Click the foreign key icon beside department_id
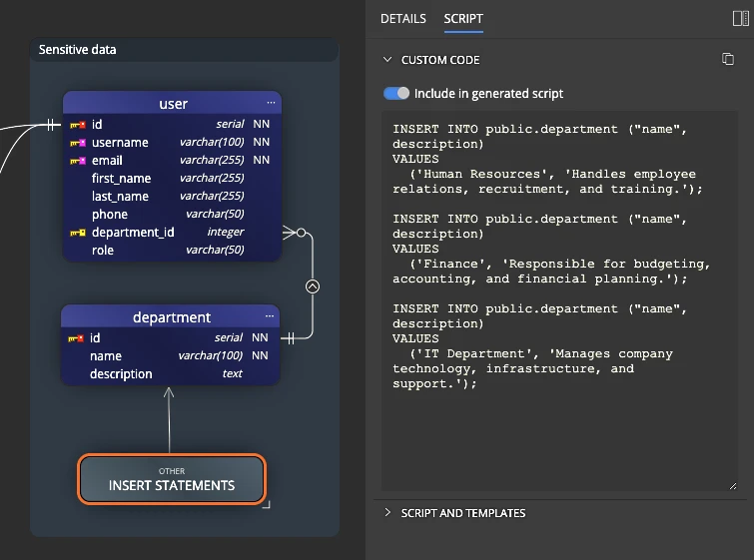This screenshot has width=754, height=560. tap(77, 233)
